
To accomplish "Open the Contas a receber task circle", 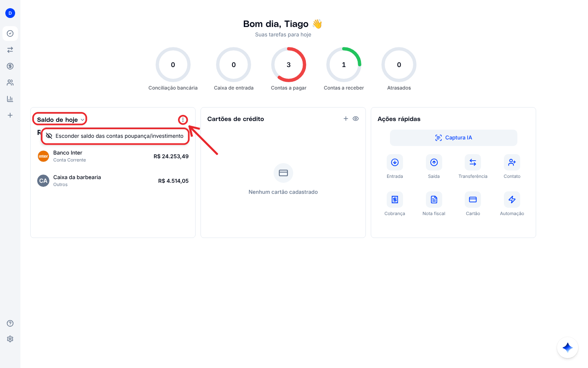I will pyautogui.click(x=344, y=65).
